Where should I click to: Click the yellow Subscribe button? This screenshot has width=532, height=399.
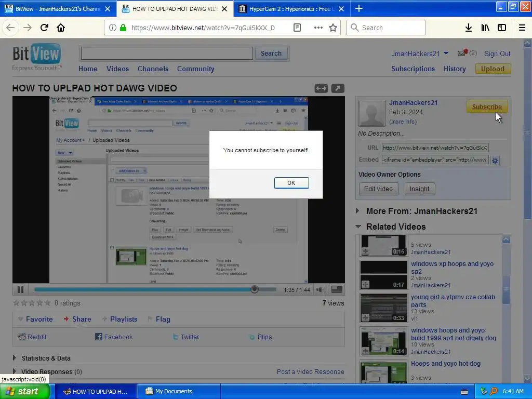point(487,107)
